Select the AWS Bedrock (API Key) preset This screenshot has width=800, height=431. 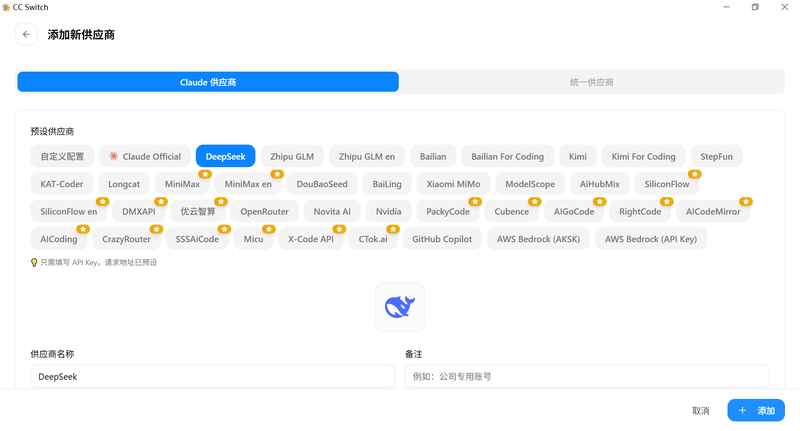[651, 239]
